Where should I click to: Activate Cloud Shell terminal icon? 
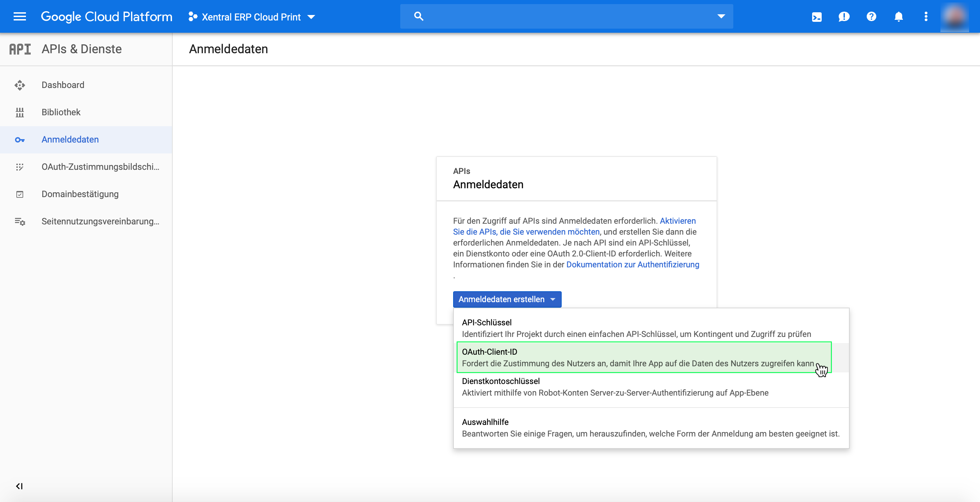coord(817,17)
